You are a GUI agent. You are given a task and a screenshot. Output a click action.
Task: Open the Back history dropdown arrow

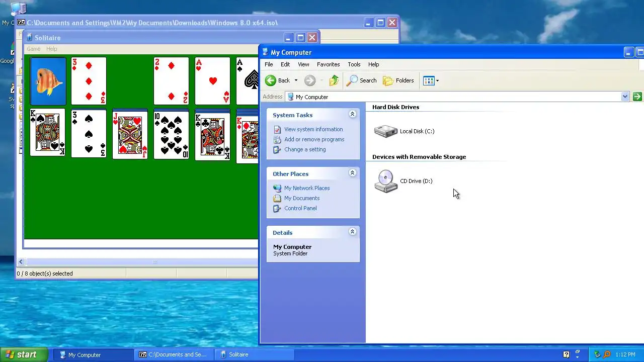[296, 80]
